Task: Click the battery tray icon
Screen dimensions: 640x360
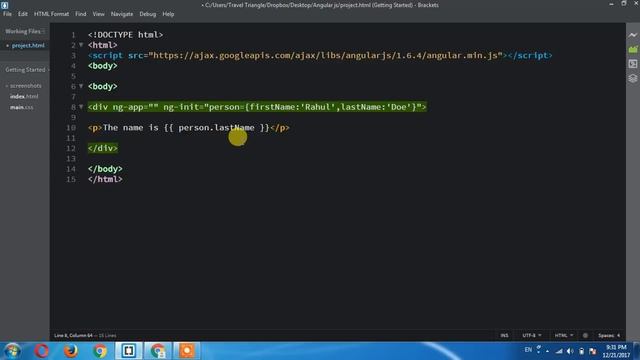Action: [x=582, y=351]
